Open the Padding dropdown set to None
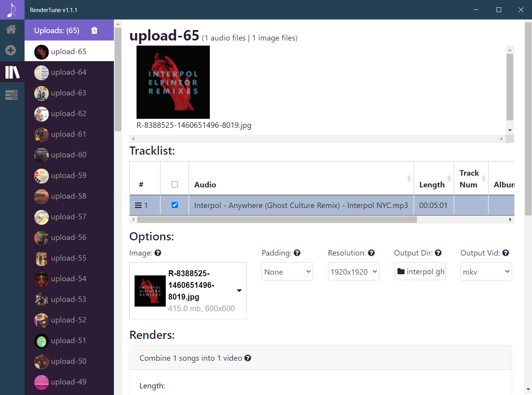The width and height of the screenshot is (532, 395). point(287,272)
